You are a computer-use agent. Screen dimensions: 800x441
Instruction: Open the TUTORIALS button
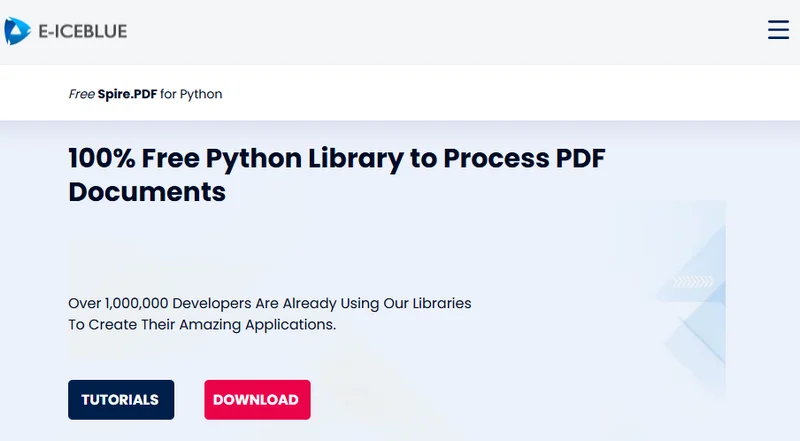point(121,400)
